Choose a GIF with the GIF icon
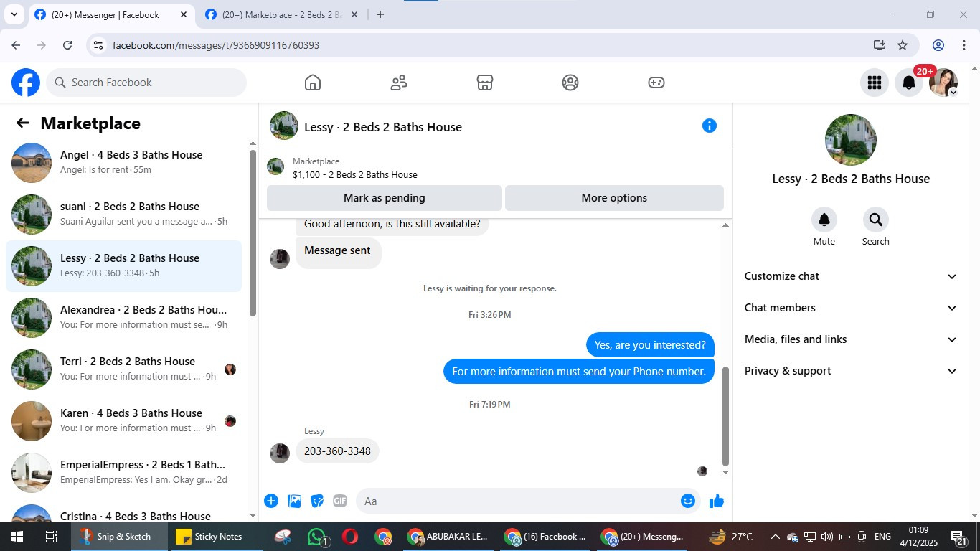This screenshot has width=980, height=551. pos(340,501)
